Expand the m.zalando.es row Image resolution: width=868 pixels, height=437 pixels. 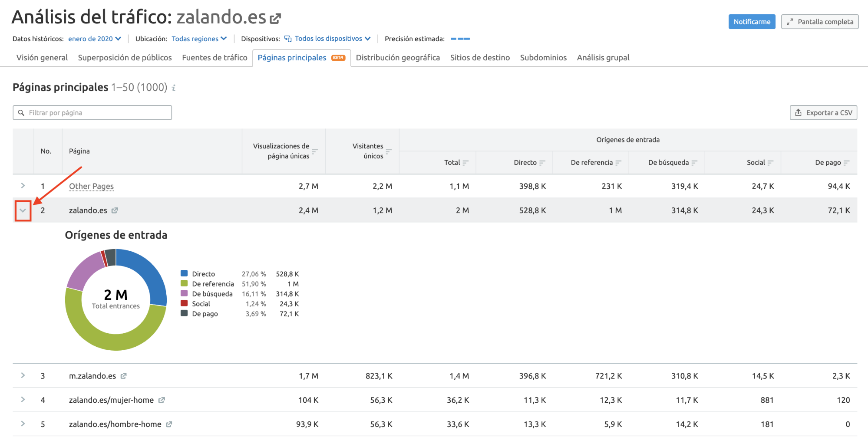[x=23, y=375]
